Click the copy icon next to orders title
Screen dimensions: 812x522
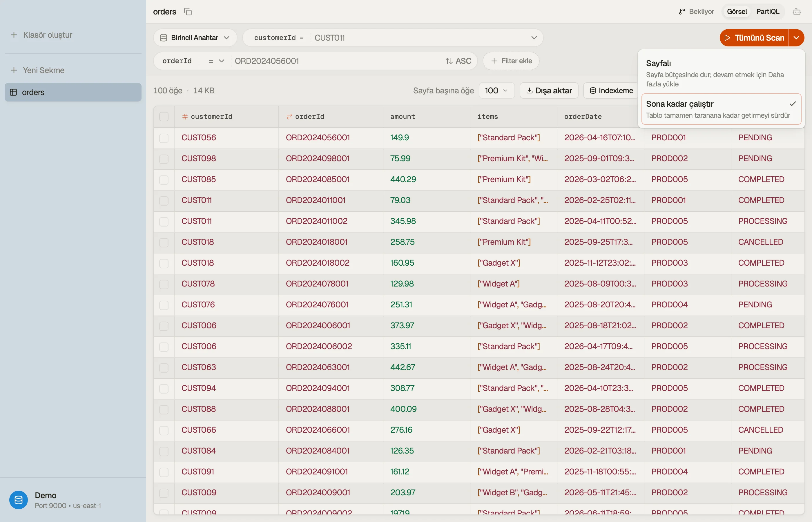pos(188,12)
